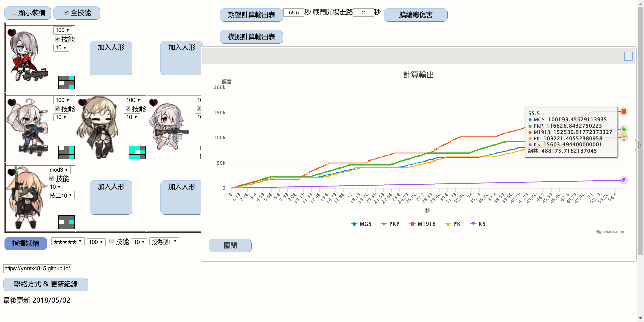Click the orange square M1918 end marker on chart

pos(624,111)
